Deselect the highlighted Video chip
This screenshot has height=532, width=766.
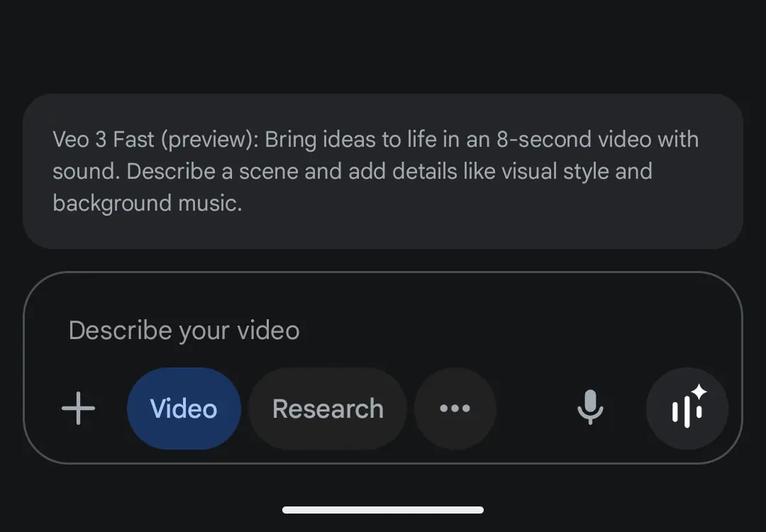(x=184, y=409)
